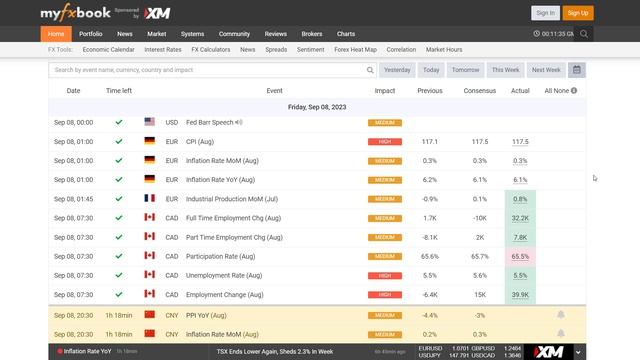This screenshot has height=360, width=640.
Task: Open the Reviews menu
Action: [276, 34]
